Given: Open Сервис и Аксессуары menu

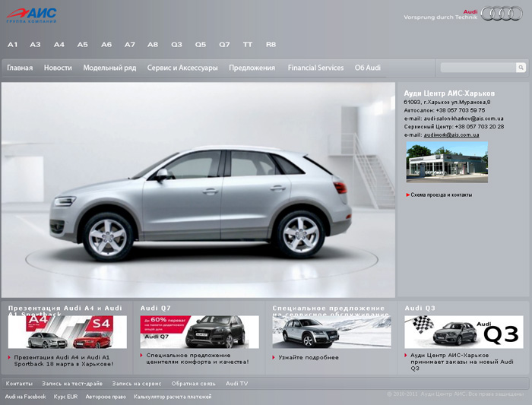Looking at the screenshot, I should tap(182, 68).
